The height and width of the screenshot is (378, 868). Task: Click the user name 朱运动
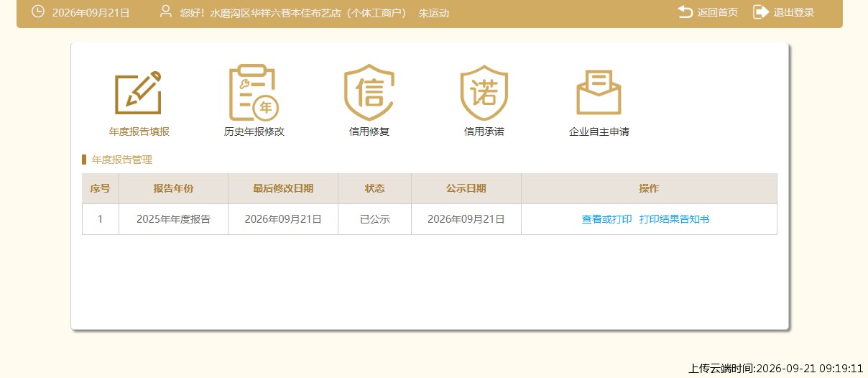[x=434, y=12]
